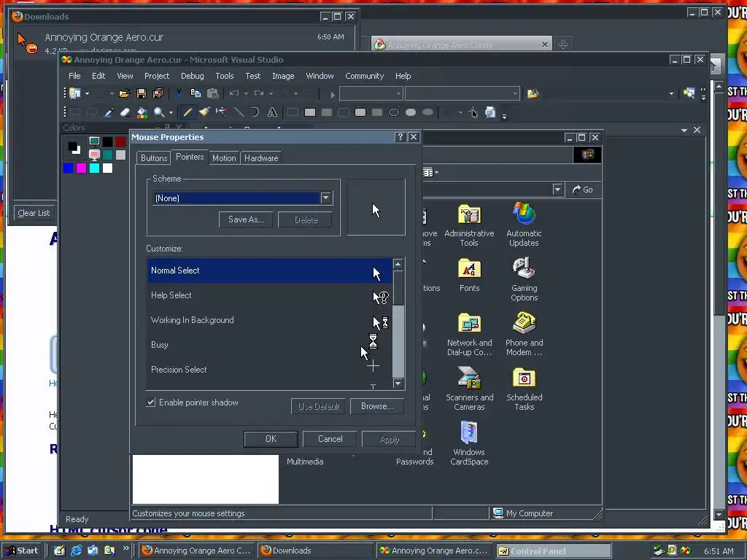Pick the magenta color swatch

(82, 168)
